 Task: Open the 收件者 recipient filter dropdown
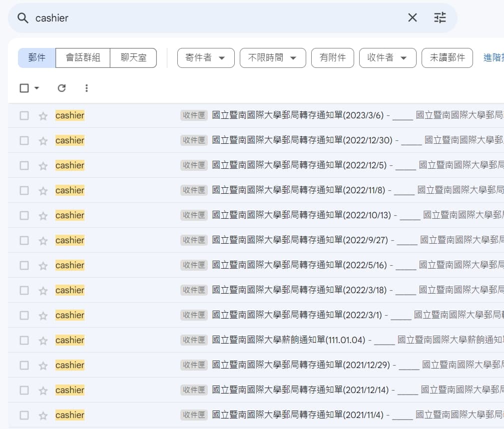pyautogui.click(x=388, y=58)
